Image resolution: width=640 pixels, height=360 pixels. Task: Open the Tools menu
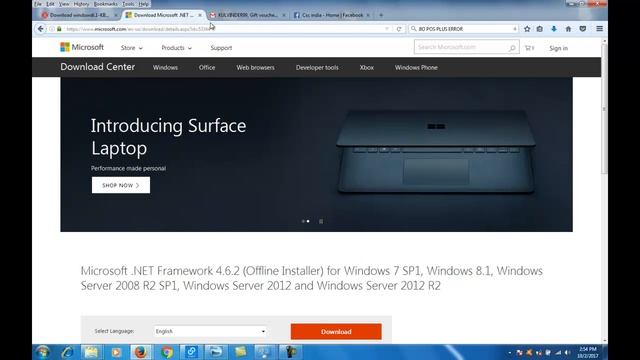click(128, 4)
